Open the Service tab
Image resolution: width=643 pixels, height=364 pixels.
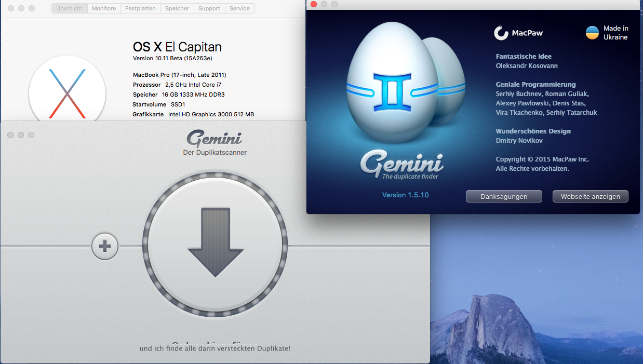[239, 8]
